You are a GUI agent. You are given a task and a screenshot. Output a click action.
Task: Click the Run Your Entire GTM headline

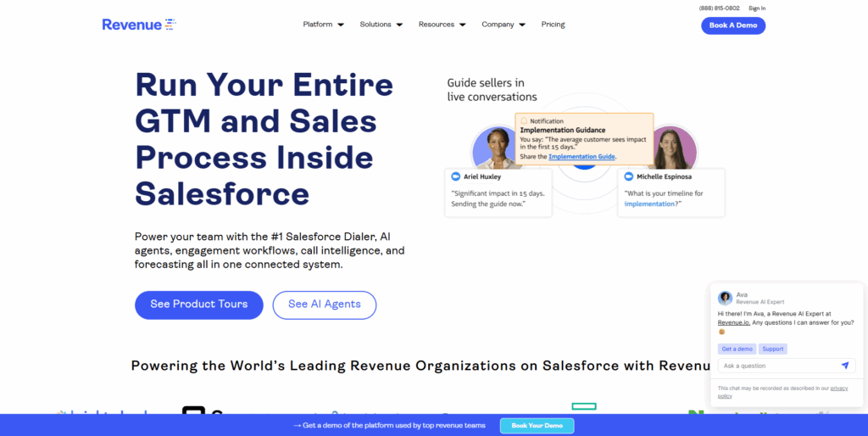point(264,138)
